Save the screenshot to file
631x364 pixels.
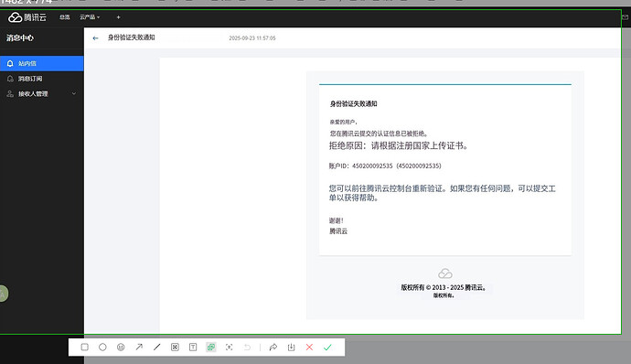pos(292,348)
